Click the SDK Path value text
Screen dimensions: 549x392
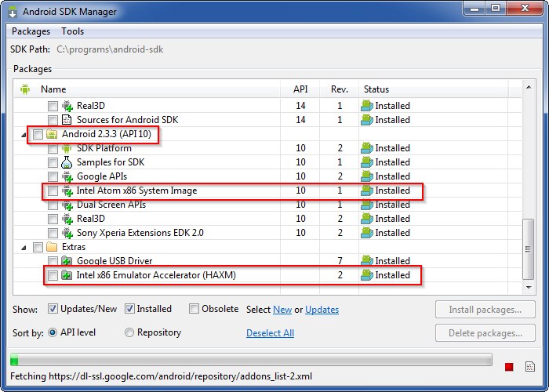[110, 49]
